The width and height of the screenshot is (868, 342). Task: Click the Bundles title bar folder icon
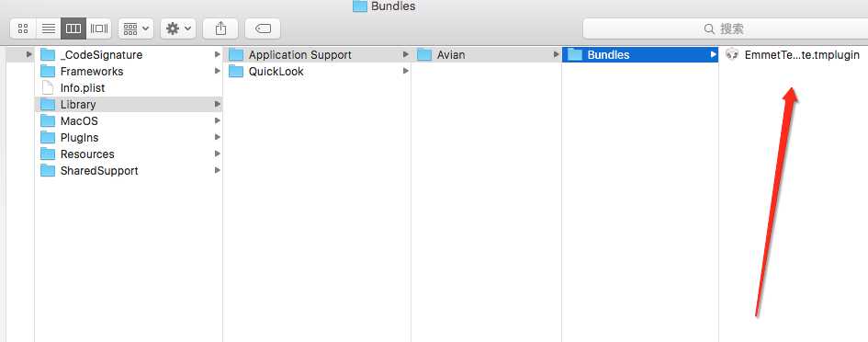click(x=360, y=6)
